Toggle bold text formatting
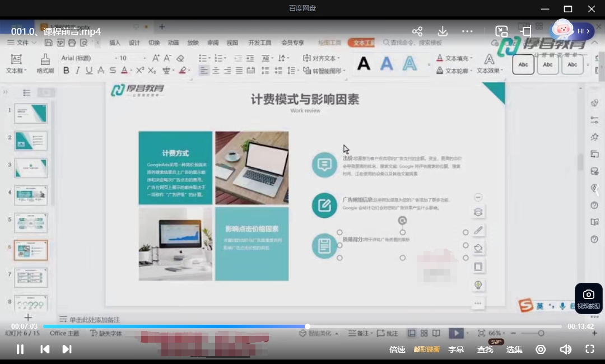 tap(66, 70)
